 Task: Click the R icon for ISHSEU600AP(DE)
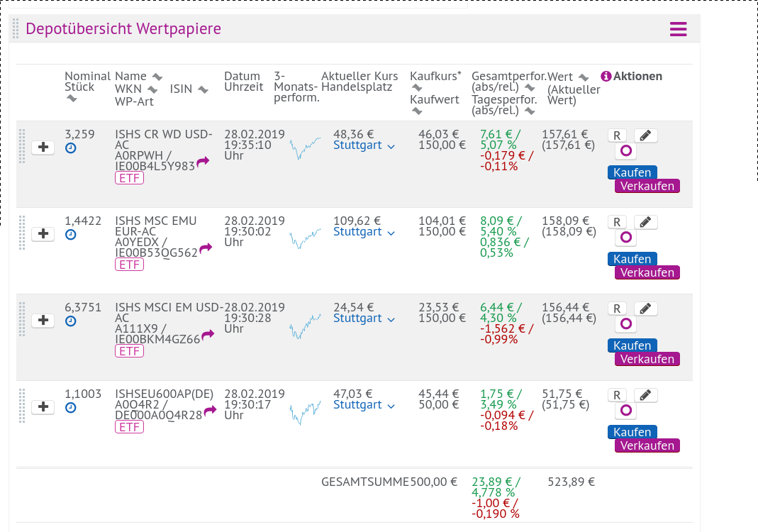(x=617, y=395)
